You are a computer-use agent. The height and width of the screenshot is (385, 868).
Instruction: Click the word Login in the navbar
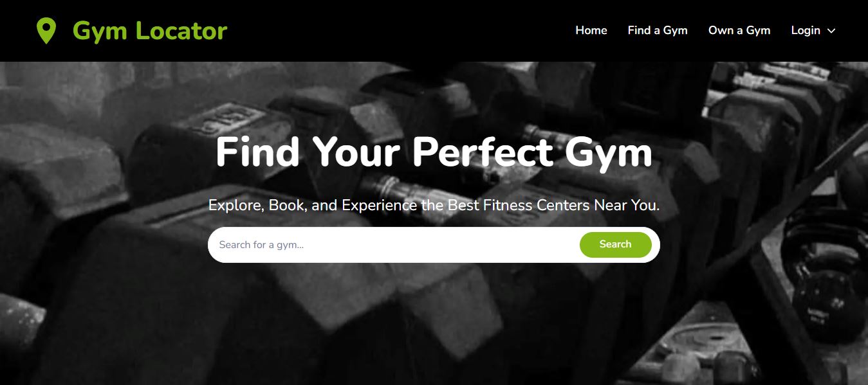[806, 30]
